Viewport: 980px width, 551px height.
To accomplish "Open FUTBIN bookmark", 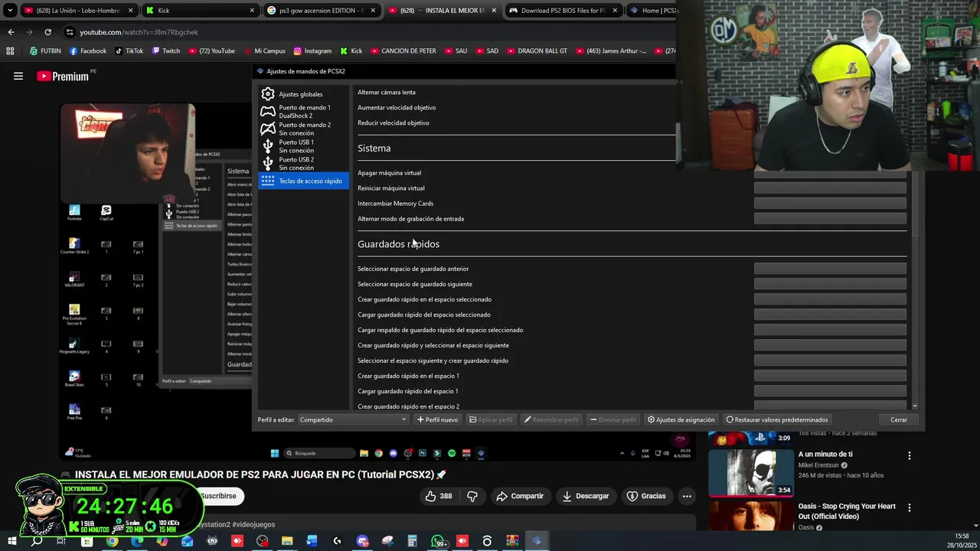I will (45, 51).
